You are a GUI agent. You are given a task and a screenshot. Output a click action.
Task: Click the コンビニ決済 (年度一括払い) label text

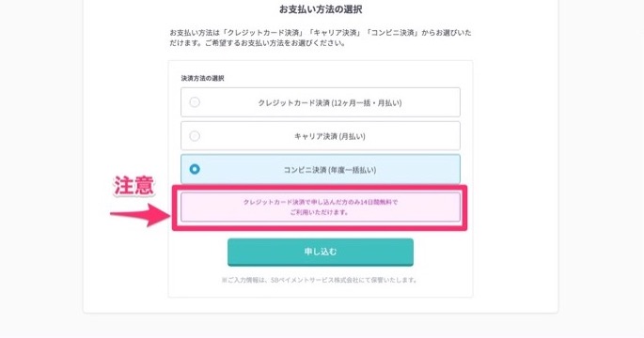(330, 170)
